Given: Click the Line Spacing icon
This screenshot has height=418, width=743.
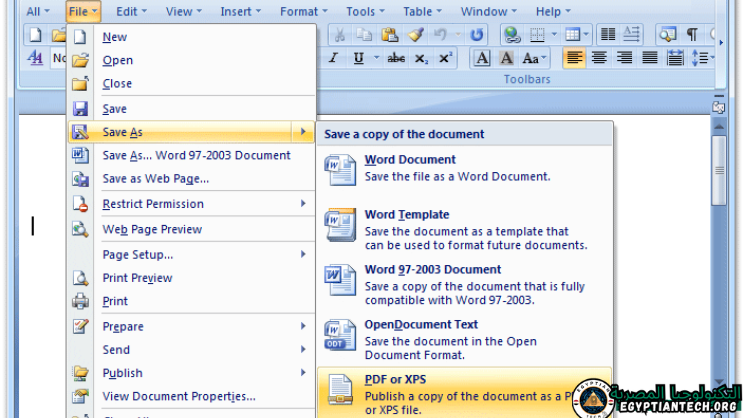Looking at the screenshot, I should tap(700, 58).
